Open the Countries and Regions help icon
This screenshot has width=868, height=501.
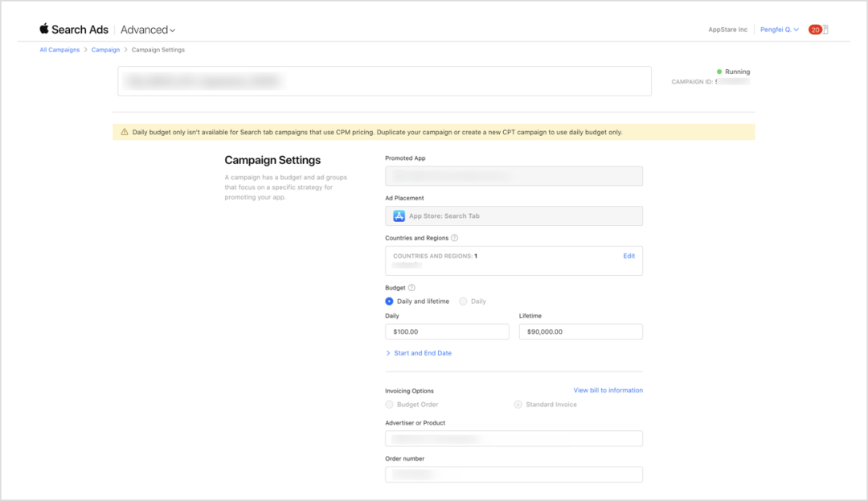(455, 238)
